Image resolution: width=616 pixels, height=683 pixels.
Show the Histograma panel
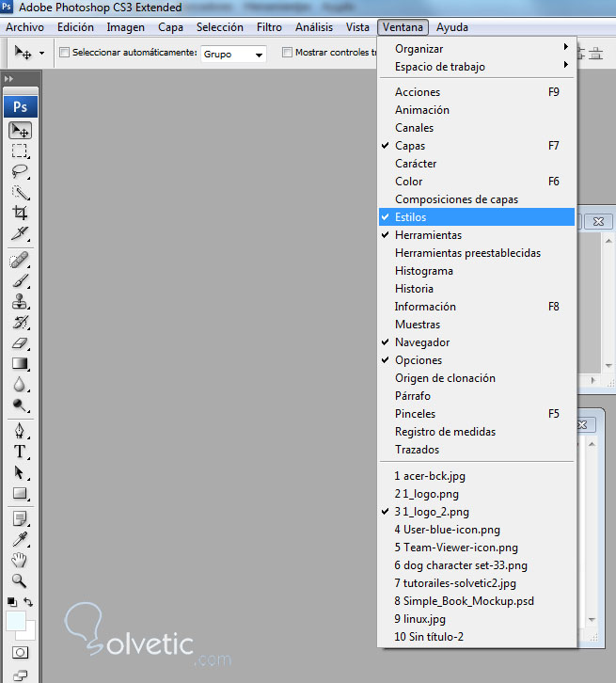tap(477, 271)
